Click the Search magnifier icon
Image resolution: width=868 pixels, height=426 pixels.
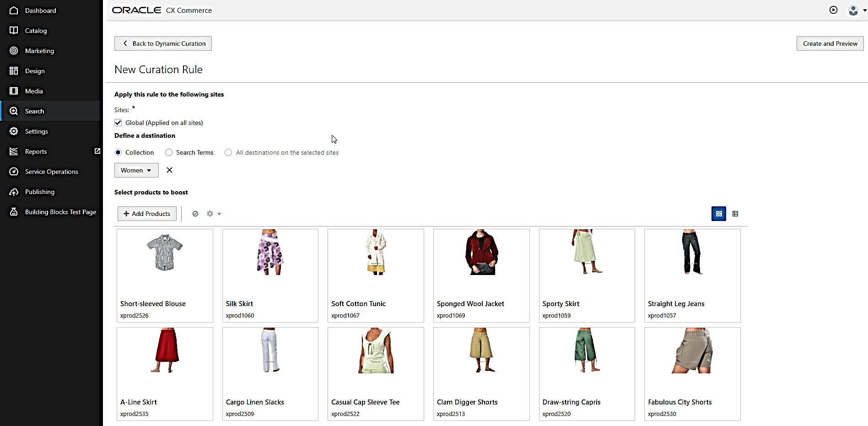coord(14,111)
